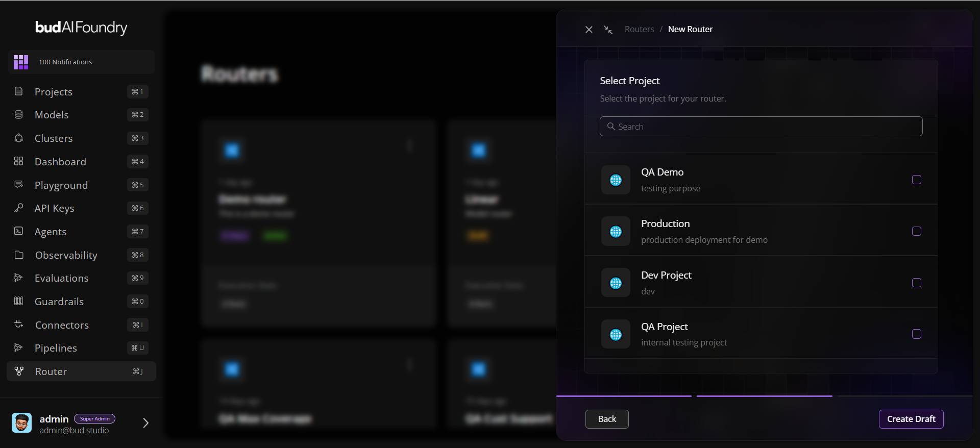Collapse the New Router drawer panel
Screen dimensions: 980x448
[x=608, y=30]
